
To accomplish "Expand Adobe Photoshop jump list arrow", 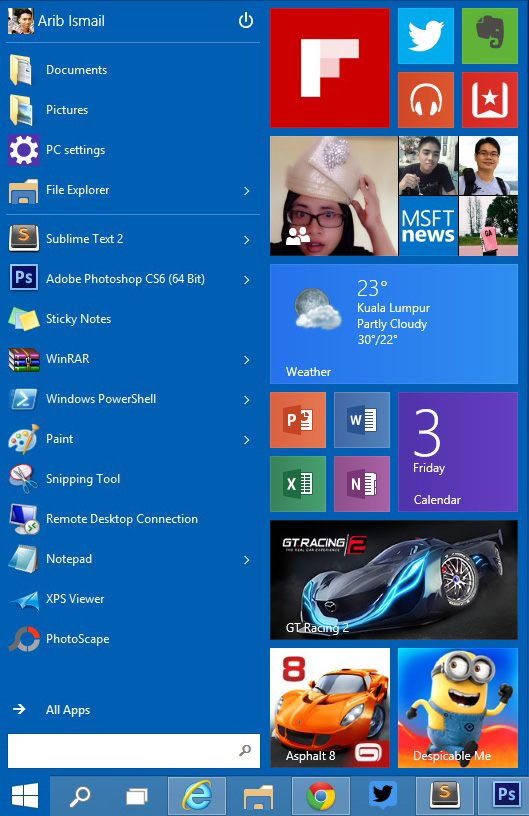I will coord(247,280).
